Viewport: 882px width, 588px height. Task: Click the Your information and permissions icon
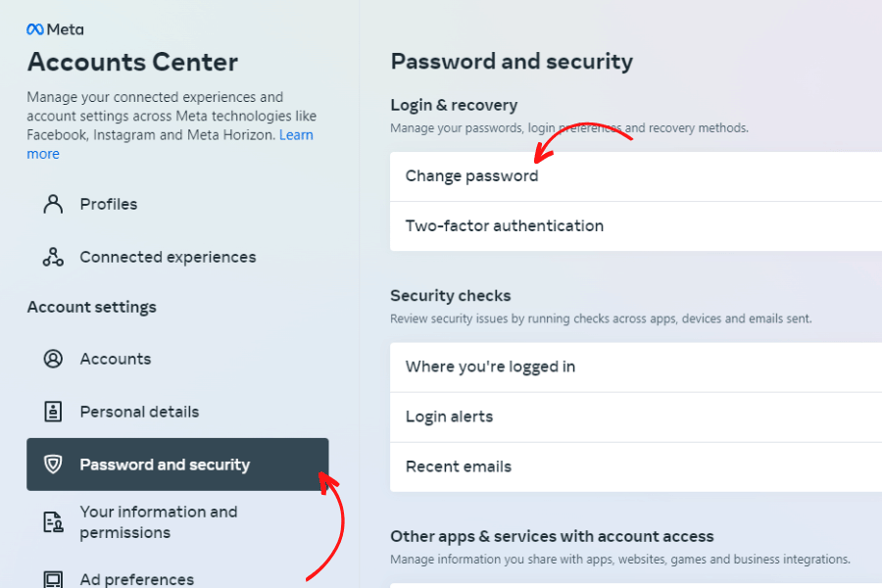(x=54, y=521)
